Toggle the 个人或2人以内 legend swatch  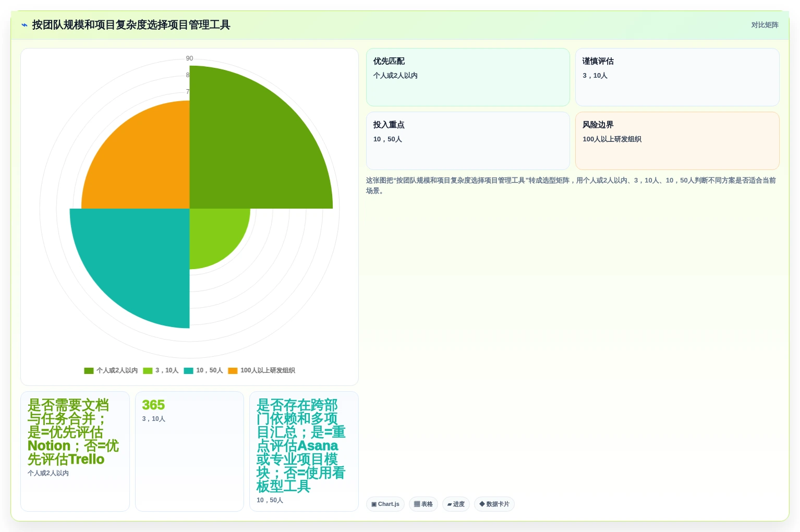tap(89, 371)
